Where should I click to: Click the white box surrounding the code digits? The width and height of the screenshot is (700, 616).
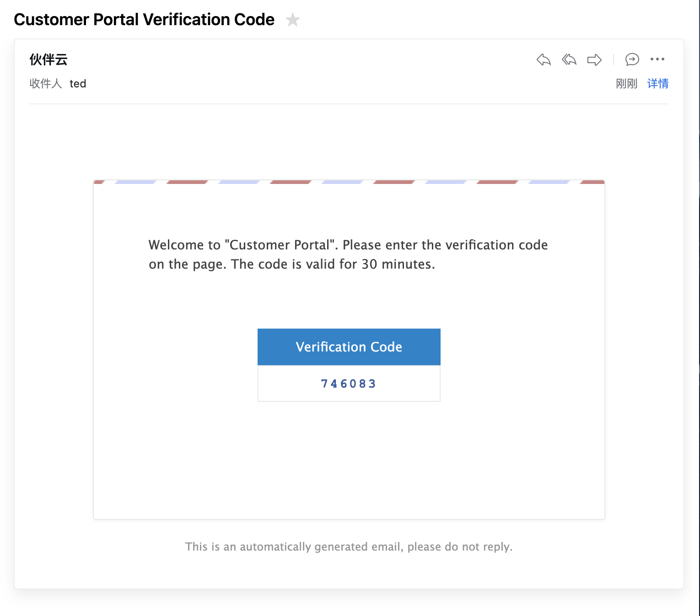pyautogui.click(x=349, y=384)
